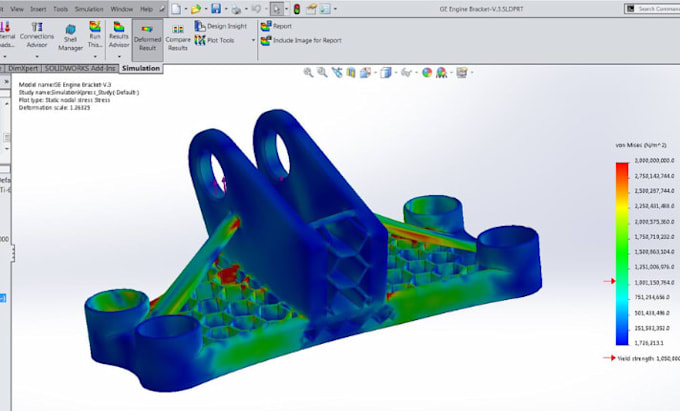The width and height of the screenshot is (680, 411).
Task: Click the New document icon
Action: click(176, 9)
